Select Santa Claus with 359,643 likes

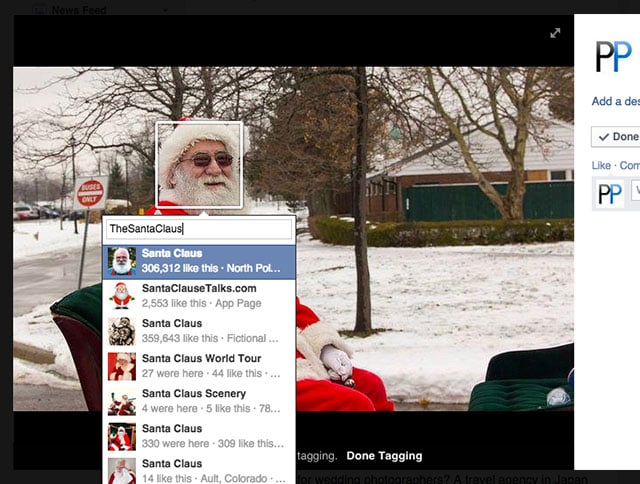coord(199,332)
